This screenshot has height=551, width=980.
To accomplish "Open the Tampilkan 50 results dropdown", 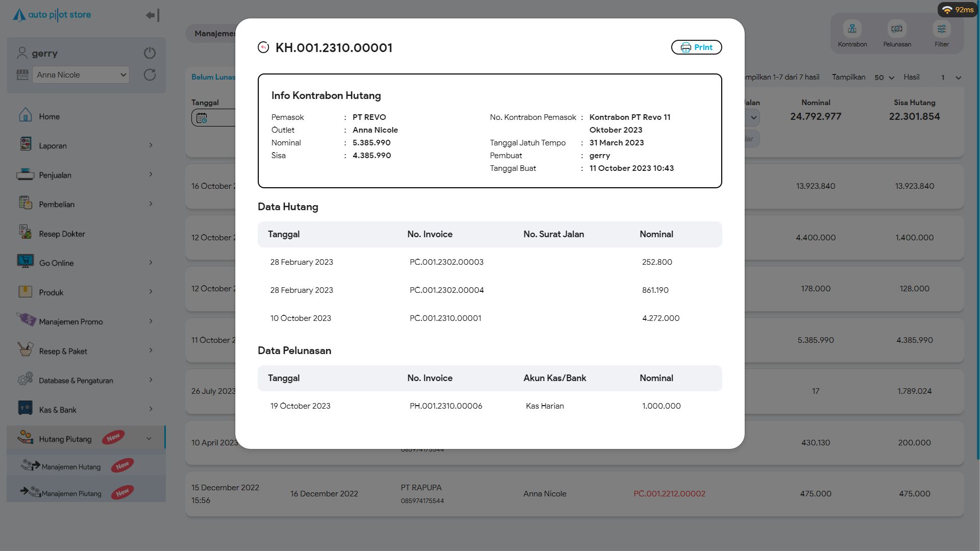I will point(884,78).
